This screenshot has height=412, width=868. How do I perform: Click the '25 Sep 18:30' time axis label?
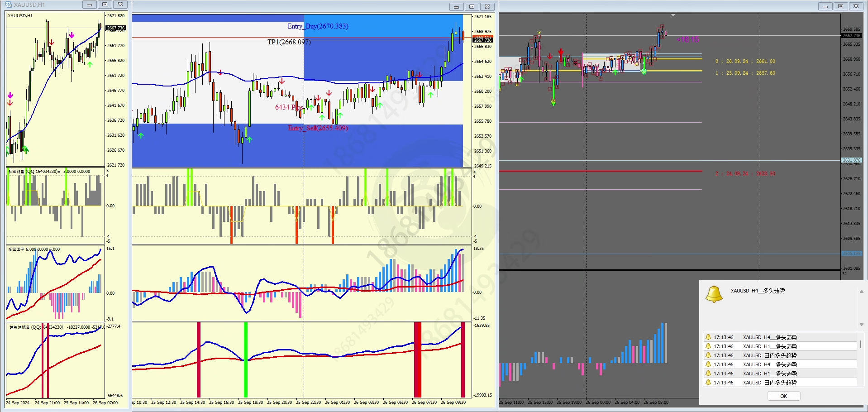tap(250, 402)
